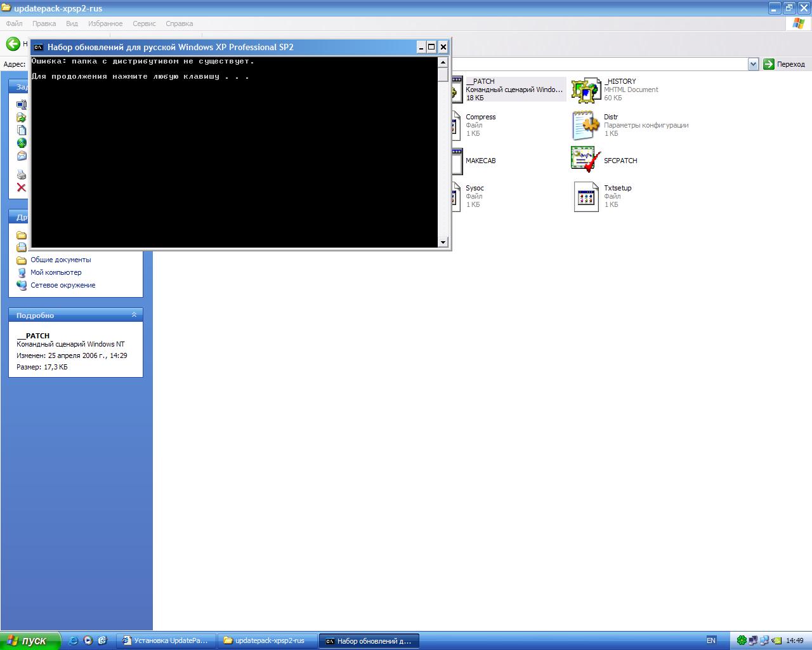
Task: Launch Windows Media Player from Quick Launch
Action: click(x=88, y=640)
